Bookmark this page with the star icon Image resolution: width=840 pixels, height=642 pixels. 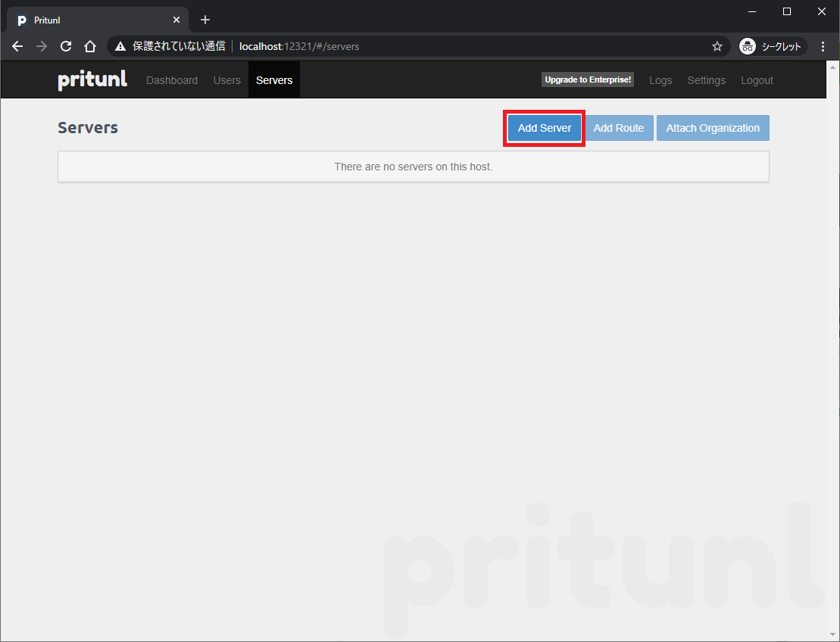tap(717, 47)
